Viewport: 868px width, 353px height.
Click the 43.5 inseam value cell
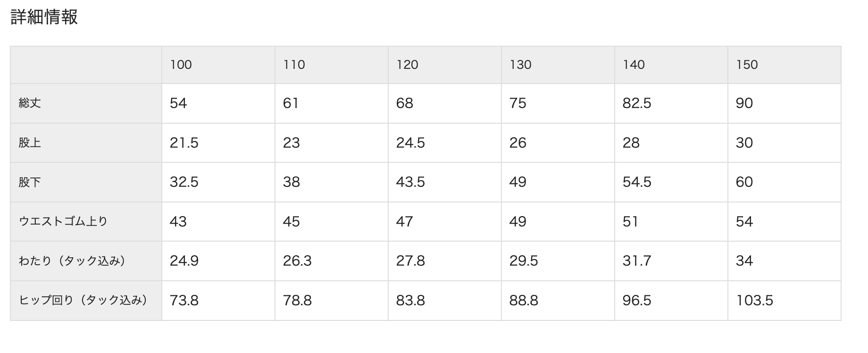(410, 182)
